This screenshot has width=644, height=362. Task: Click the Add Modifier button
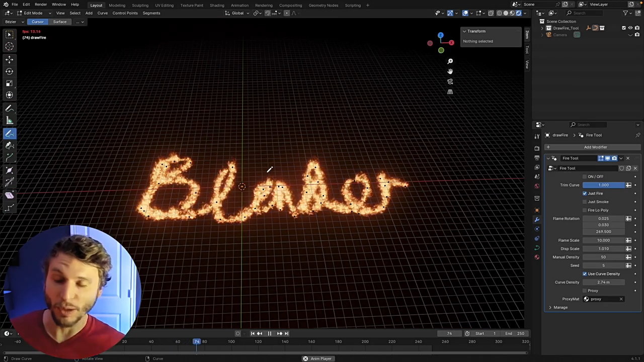(596, 147)
